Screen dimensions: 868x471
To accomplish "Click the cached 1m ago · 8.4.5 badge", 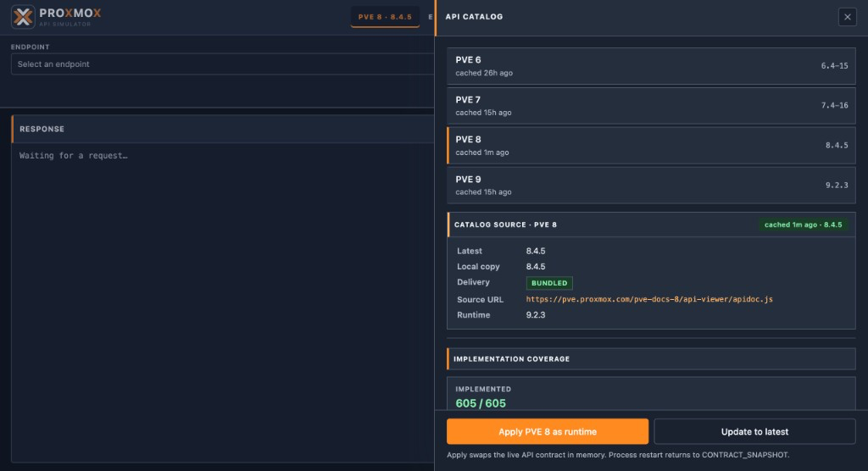I will coord(803,224).
